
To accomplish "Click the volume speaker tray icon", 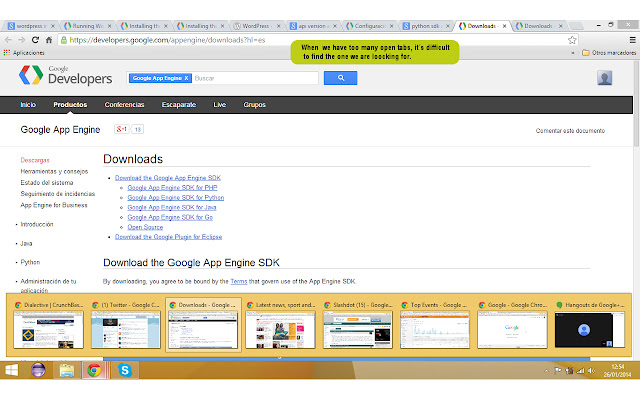I will (591, 371).
